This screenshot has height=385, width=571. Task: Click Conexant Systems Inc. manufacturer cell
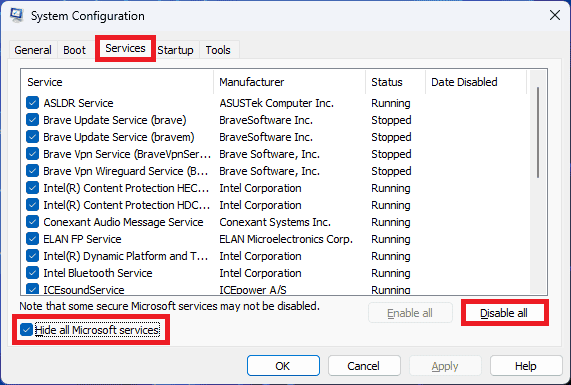pos(275,222)
